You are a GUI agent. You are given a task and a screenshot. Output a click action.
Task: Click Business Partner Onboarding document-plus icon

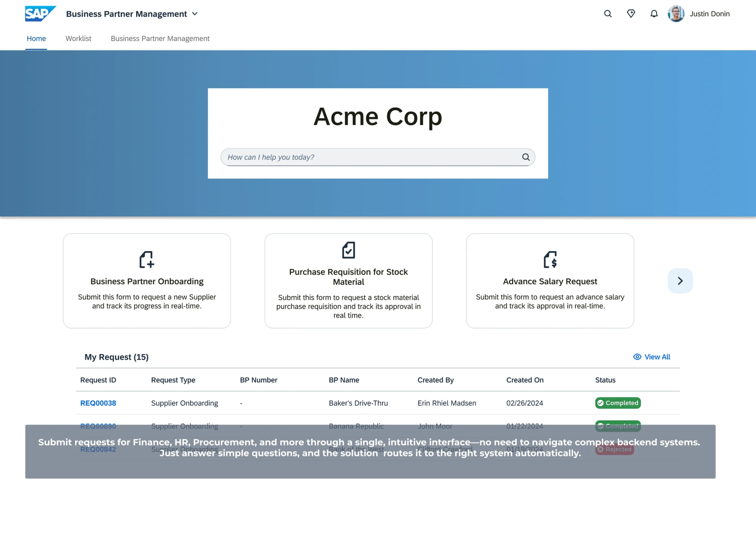pos(147,259)
